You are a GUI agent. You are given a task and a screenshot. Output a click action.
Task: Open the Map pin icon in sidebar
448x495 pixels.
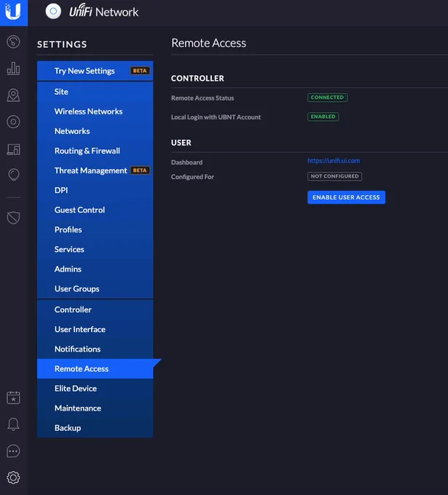[13, 95]
